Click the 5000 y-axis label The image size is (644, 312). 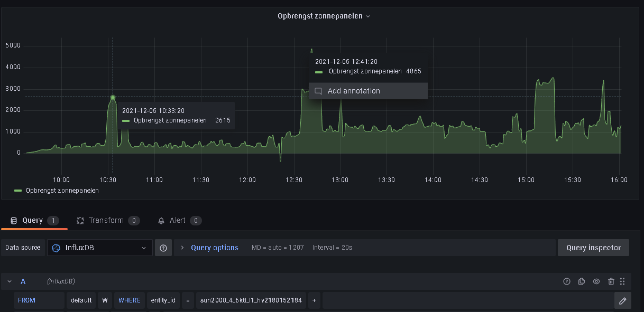click(13, 45)
